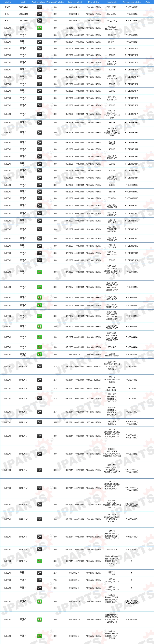Image resolution: width=154 pixels, height=644 pixels.
Task: Click the gas icon in the 35S14 G row
Action: pos(39,347)
